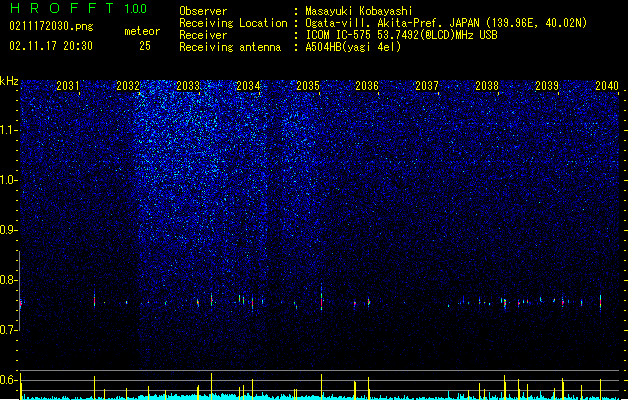This screenshot has width=629, height=400.
Task: Click the 1.1 kHz frequency tick label
Action: (x=9, y=130)
